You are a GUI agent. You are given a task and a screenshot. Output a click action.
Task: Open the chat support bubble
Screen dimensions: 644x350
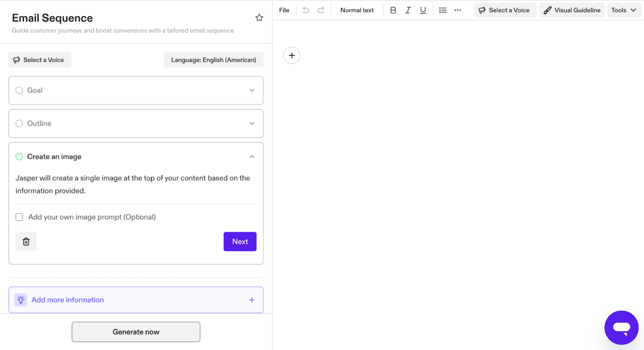(621, 327)
